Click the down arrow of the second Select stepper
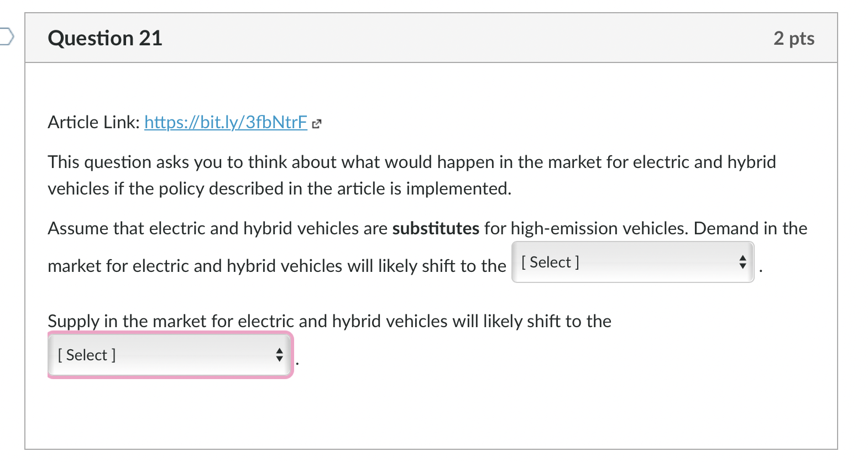Viewport: 868px width, 462px height. tap(280, 360)
